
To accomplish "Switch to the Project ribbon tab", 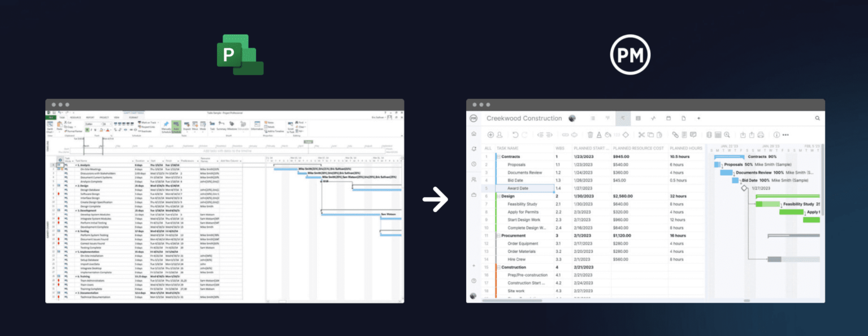I will click(105, 118).
